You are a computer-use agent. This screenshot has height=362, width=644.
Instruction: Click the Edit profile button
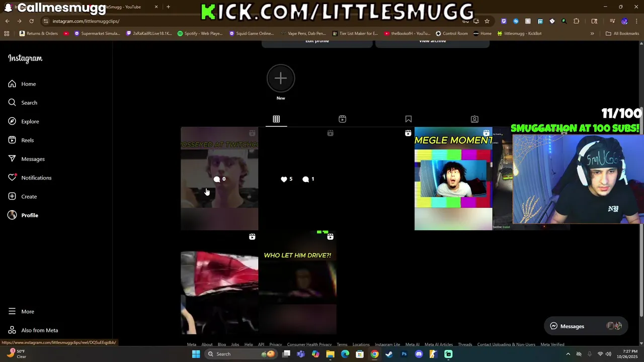317,42
